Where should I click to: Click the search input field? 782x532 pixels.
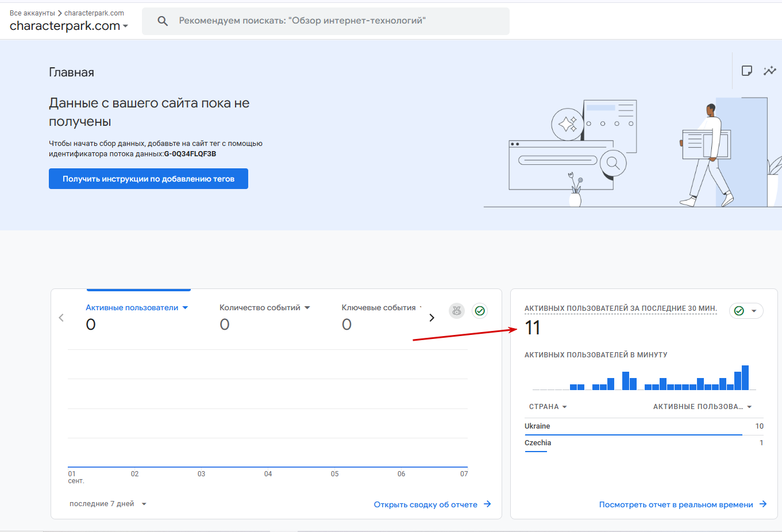(x=325, y=21)
